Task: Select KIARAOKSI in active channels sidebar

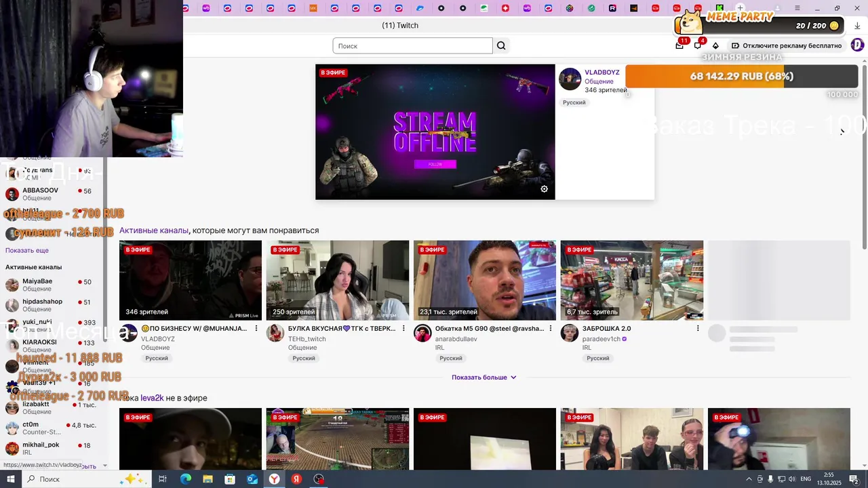Action: pos(53,346)
